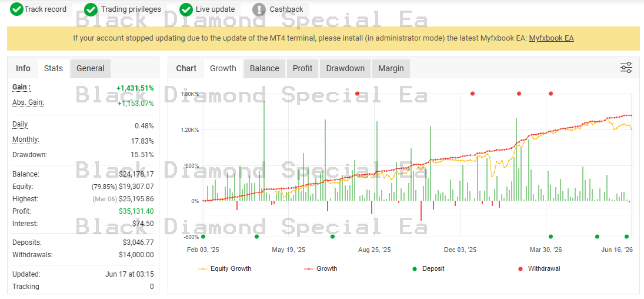Click the deposits value $3,046.77
The height and width of the screenshot is (299, 644).
[x=138, y=242]
